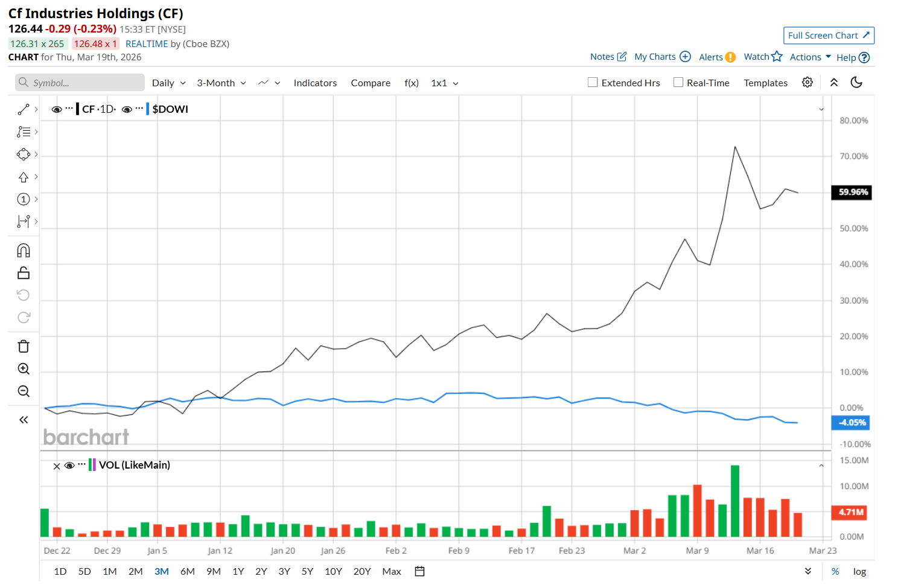Select the 5D time range
This screenshot has height=588, width=898.
click(84, 571)
